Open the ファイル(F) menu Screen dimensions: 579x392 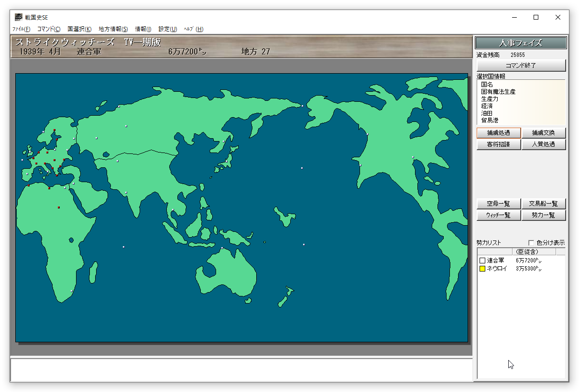click(21, 29)
